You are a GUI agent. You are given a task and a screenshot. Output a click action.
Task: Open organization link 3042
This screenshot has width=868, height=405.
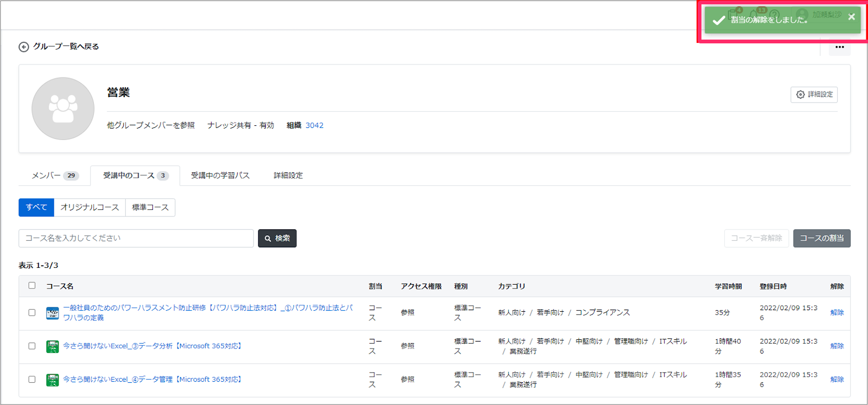coord(314,125)
